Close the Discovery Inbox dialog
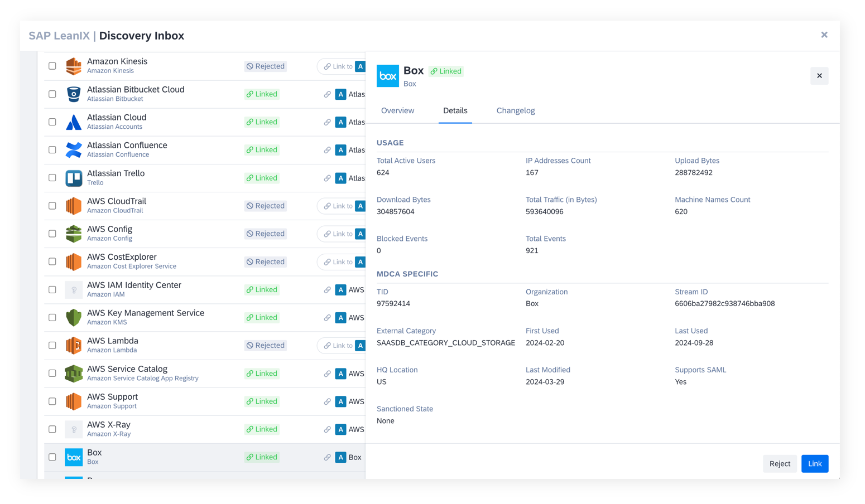 click(x=824, y=35)
